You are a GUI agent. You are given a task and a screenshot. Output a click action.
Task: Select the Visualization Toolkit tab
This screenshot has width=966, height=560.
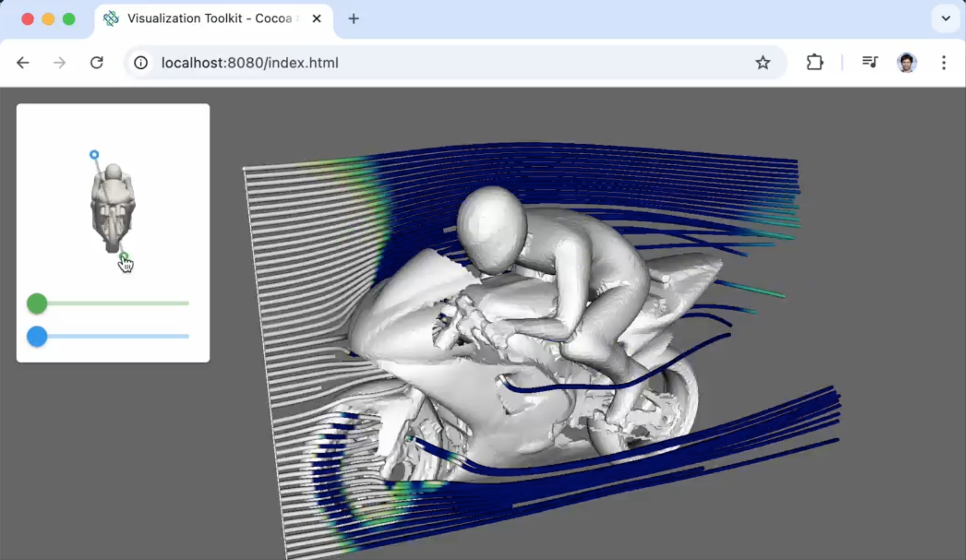[x=209, y=18]
